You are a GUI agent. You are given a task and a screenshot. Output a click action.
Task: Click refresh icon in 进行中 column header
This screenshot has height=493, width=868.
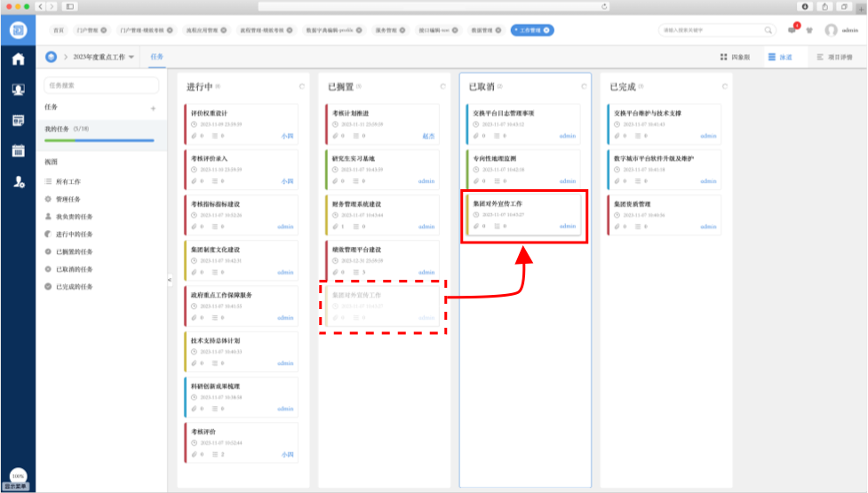click(301, 86)
